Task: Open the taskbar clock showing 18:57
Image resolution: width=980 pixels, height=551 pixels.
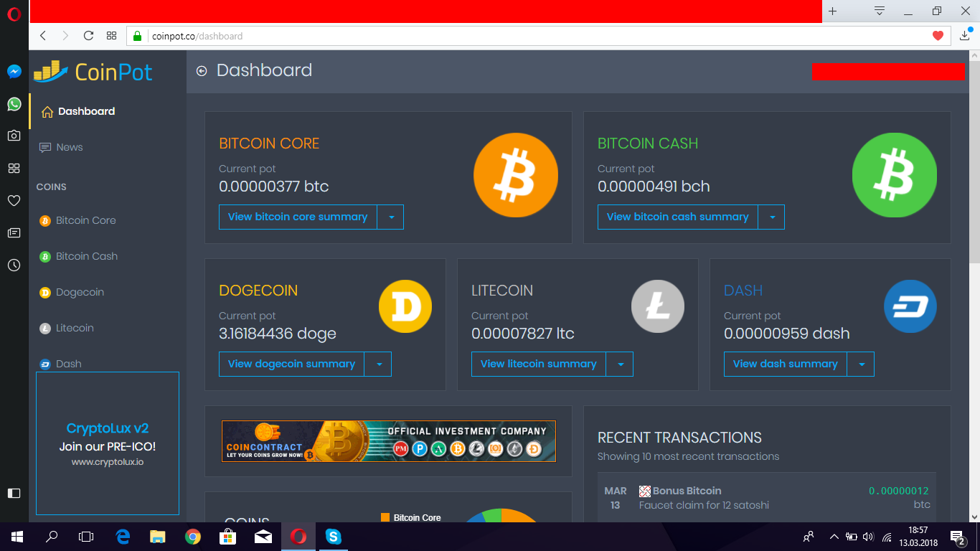Action: click(918, 537)
